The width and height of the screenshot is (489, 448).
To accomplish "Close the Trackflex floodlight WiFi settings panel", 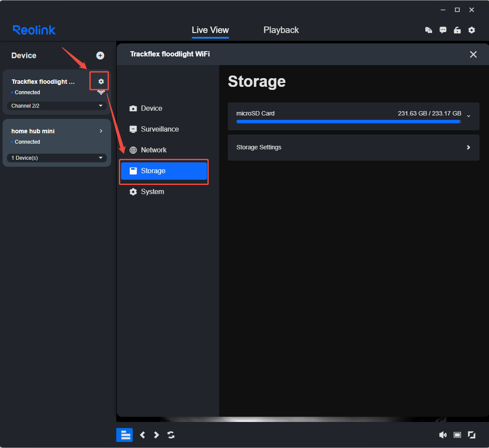I will point(473,54).
